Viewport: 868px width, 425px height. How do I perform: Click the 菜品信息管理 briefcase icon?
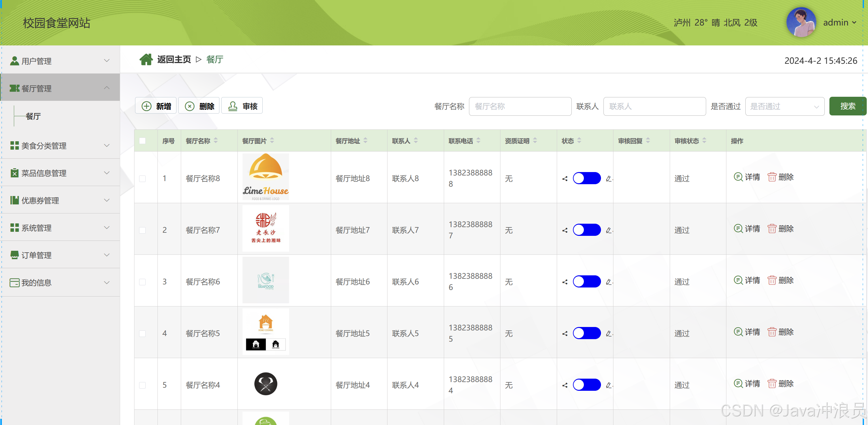click(x=14, y=173)
